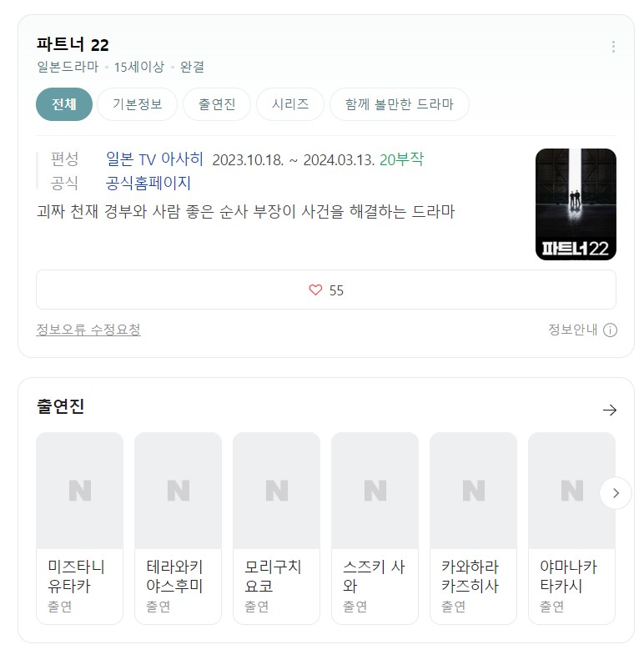Visit the 공식홈페이지 link
The height and width of the screenshot is (660, 644).
pos(148,183)
